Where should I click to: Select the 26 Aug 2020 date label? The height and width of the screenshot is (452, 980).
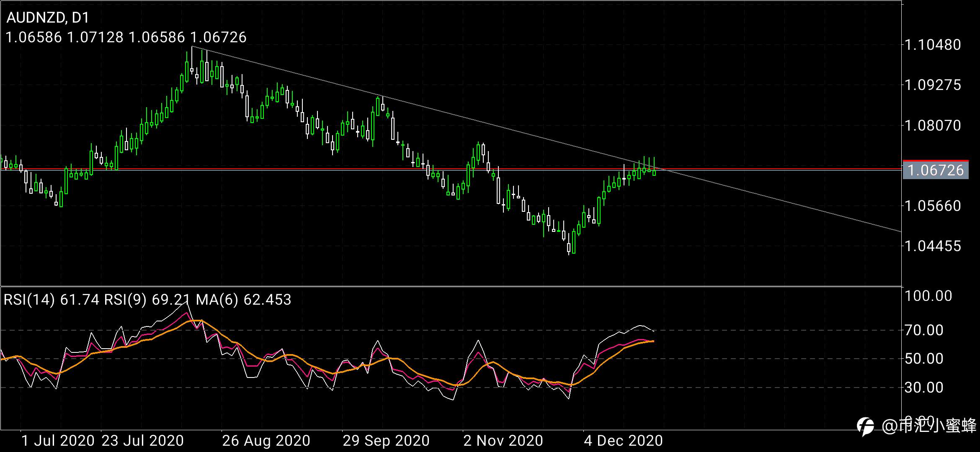click(266, 440)
